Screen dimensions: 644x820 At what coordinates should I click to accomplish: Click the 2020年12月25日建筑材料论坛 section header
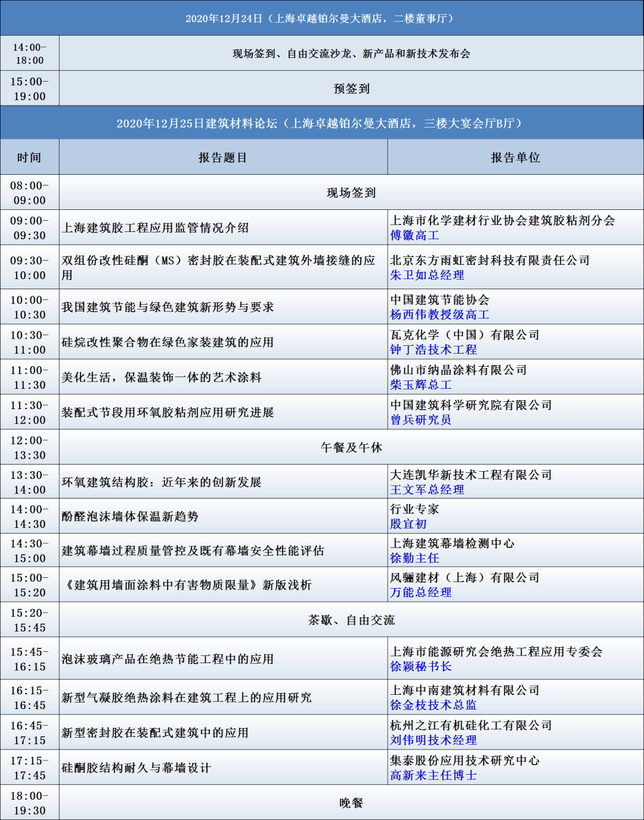pos(321,123)
